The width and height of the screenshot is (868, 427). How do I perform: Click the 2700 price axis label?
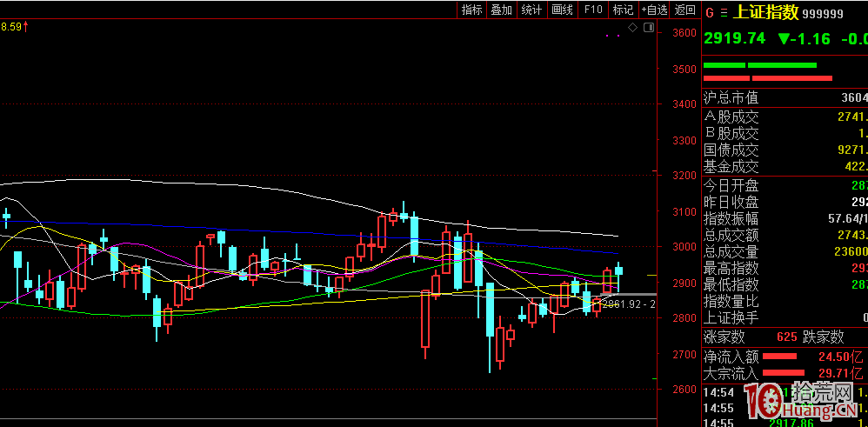tap(683, 354)
